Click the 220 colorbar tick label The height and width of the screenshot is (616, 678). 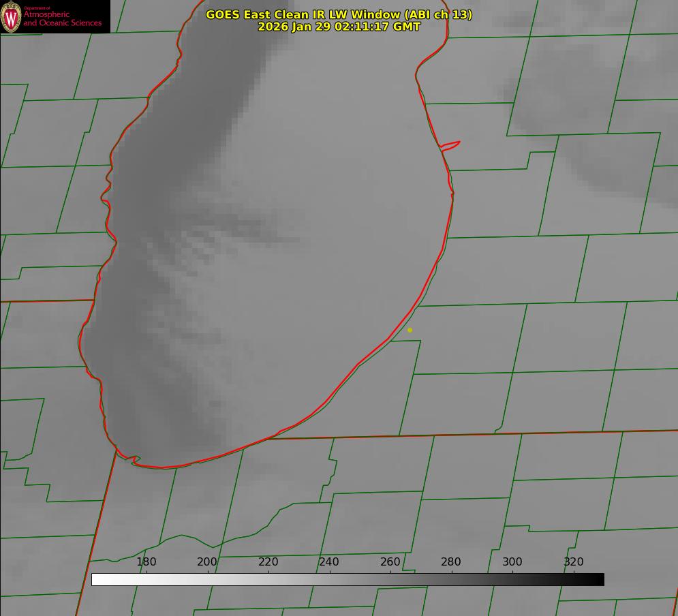pos(268,562)
